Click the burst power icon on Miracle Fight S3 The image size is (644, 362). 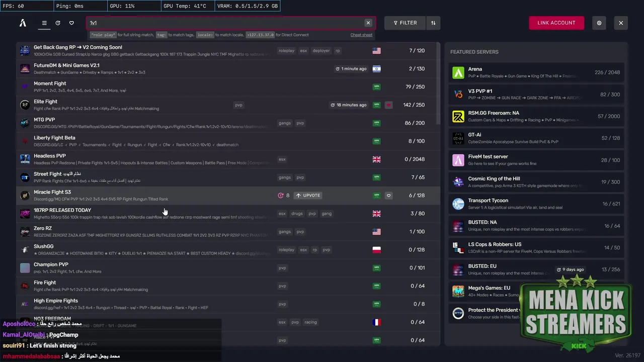pos(281,196)
